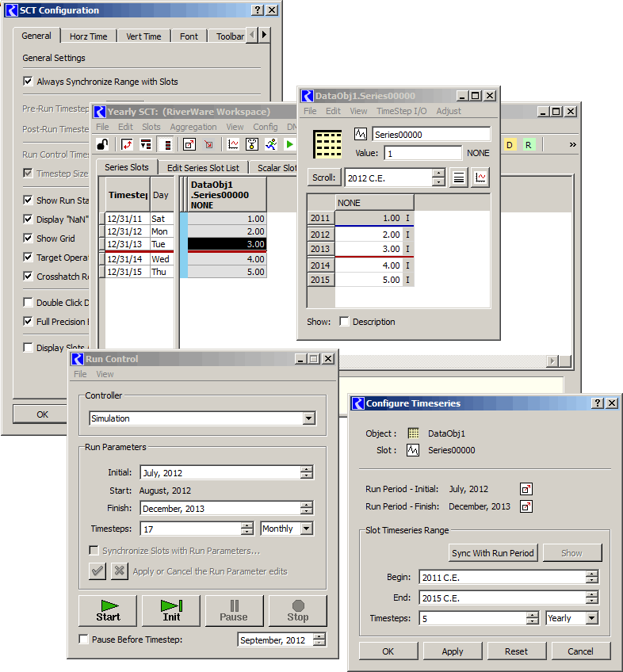The width and height of the screenshot is (623, 672).
Task: Open the Aggregation menu in Yearly SCT
Action: 193,127
